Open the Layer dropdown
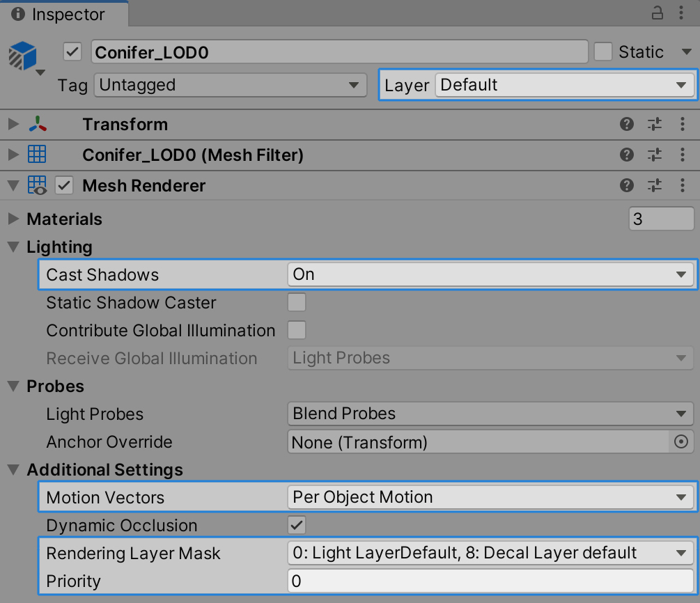700x603 pixels. tap(563, 85)
